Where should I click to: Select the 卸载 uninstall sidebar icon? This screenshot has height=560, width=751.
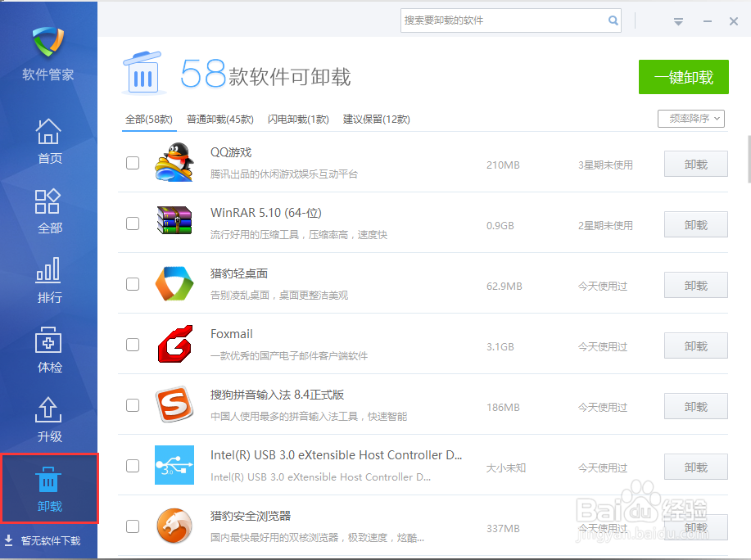click(x=48, y=488)
